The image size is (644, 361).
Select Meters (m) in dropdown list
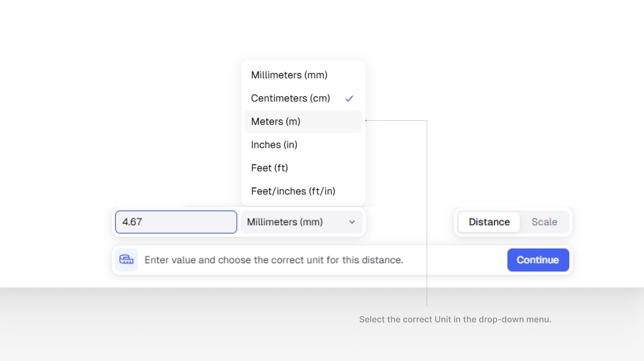(276, 122)
